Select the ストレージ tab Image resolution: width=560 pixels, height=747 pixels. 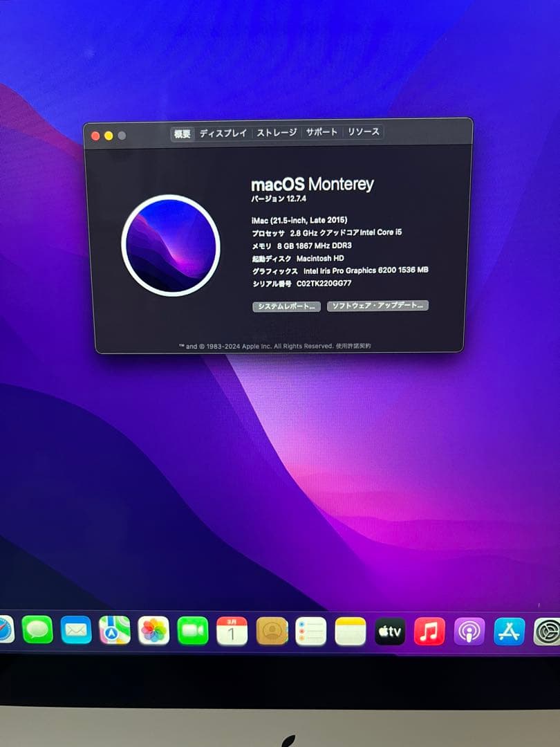pyautogui.click(x=275, y=132)
